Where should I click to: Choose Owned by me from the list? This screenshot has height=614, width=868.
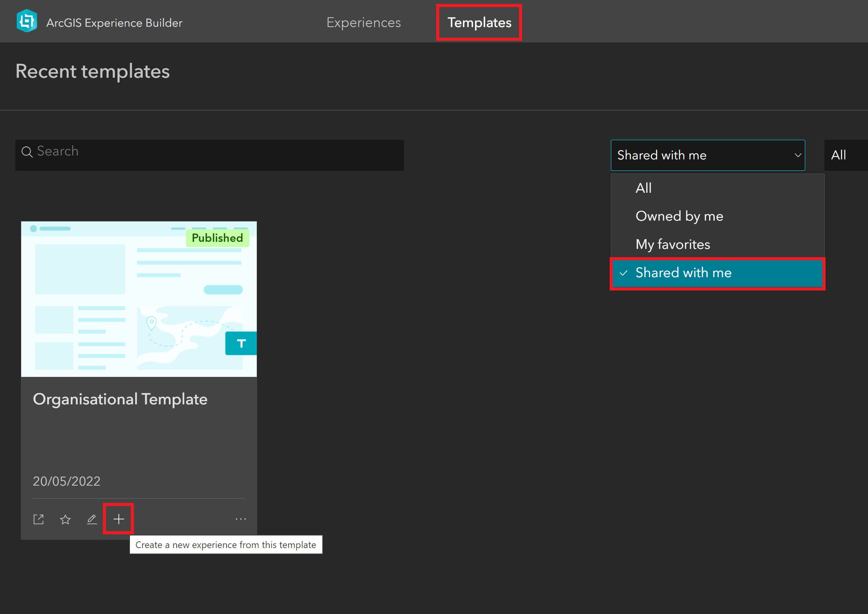(x=718, y=216)
